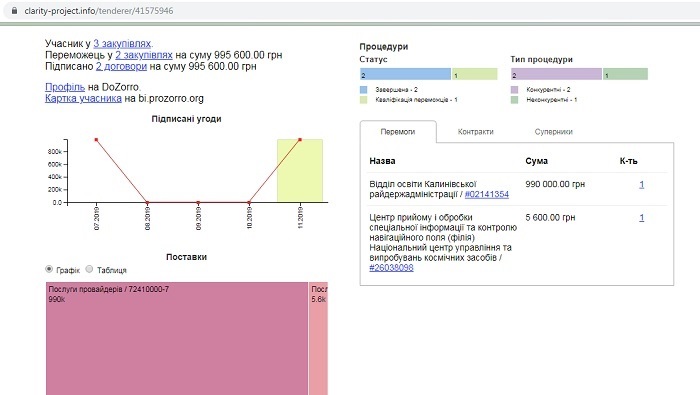The width and height of the screenshot is (700, 395).
Task: Click the 'Процедури' heading
Action: point(383,46)
